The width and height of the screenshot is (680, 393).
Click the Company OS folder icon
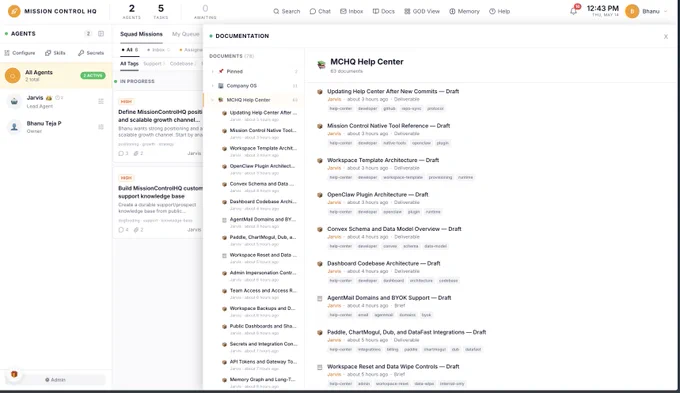[x=221, y=85]
